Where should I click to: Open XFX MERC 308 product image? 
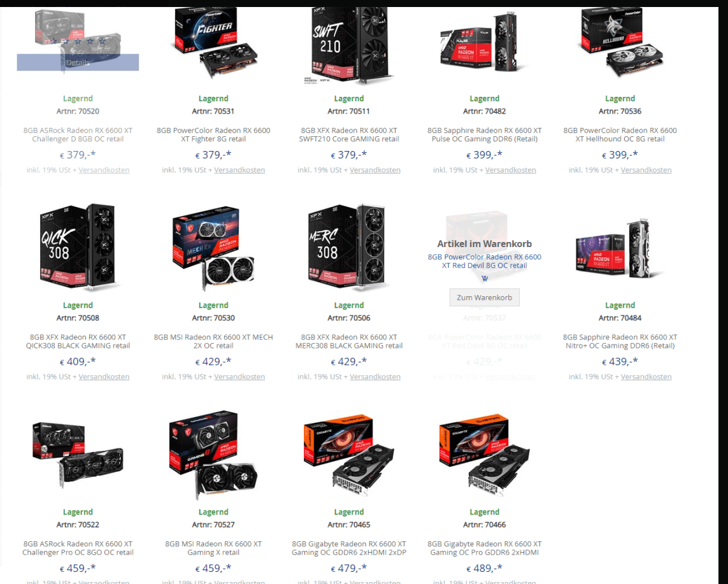click(x=348, y=248)
